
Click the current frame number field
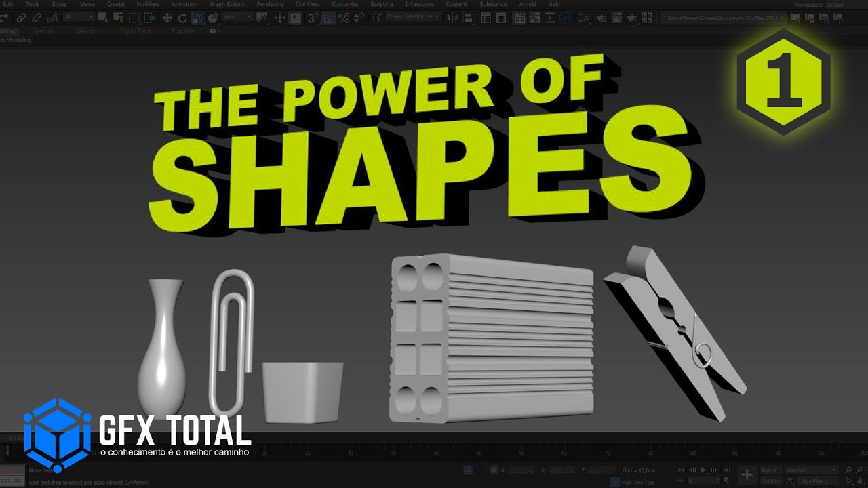point(703,480)
